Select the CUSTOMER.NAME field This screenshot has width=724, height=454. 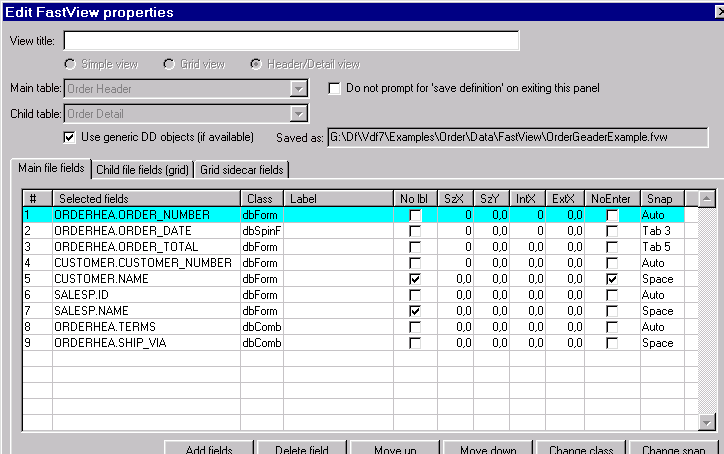[146, 279]
